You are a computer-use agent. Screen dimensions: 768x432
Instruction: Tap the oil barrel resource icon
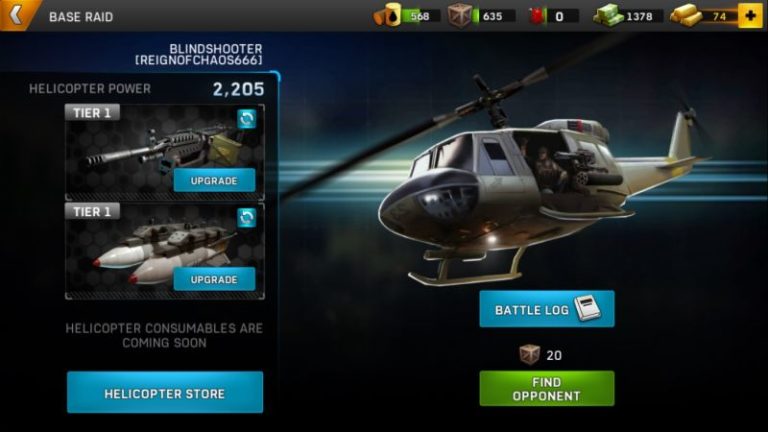[x=387, y=16]
